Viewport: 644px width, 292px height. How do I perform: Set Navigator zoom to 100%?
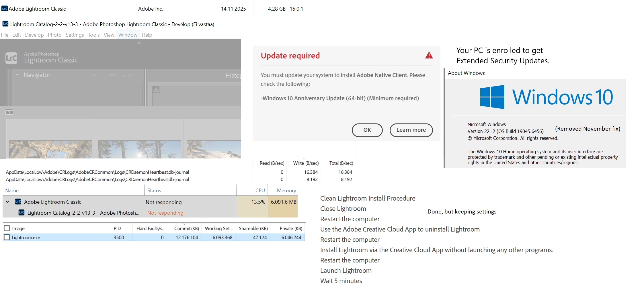111,75
